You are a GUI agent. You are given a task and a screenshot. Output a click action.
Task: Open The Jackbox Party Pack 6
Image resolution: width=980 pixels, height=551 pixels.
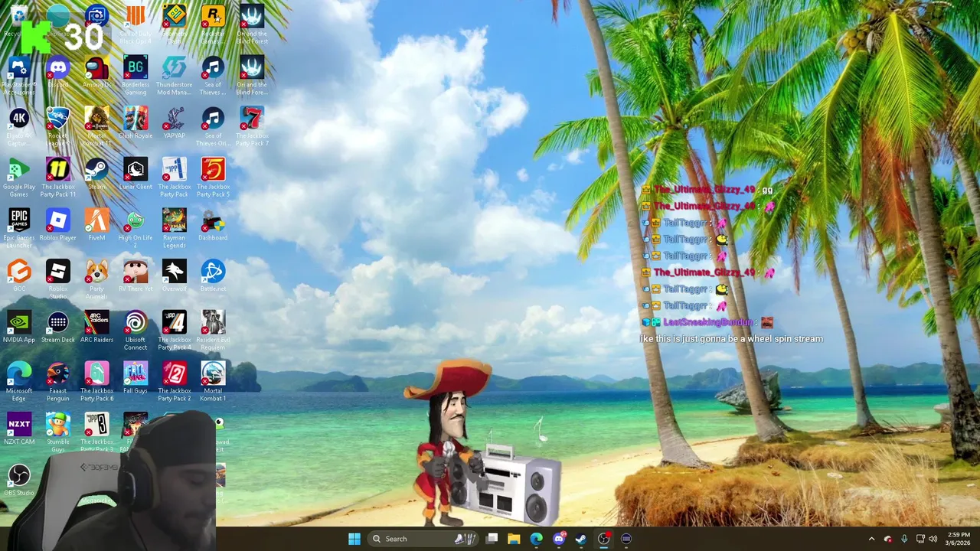pyautogui.click(x=96, y=382)
